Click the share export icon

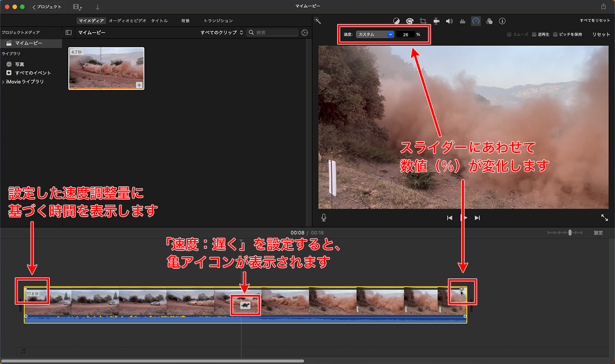(603, 7)
